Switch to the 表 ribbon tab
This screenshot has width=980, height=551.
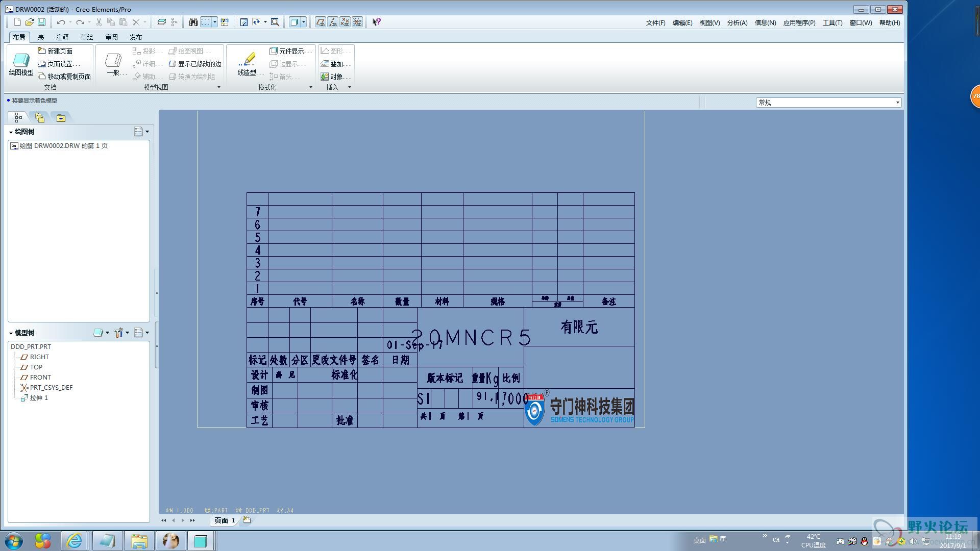coord(41,37)
